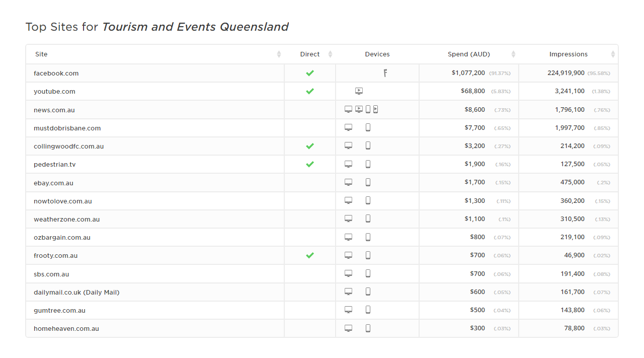Click the Impressions column header label
The width and height of the screenshot is (644, 358).
pyautogui.click(x=569, y=54)
